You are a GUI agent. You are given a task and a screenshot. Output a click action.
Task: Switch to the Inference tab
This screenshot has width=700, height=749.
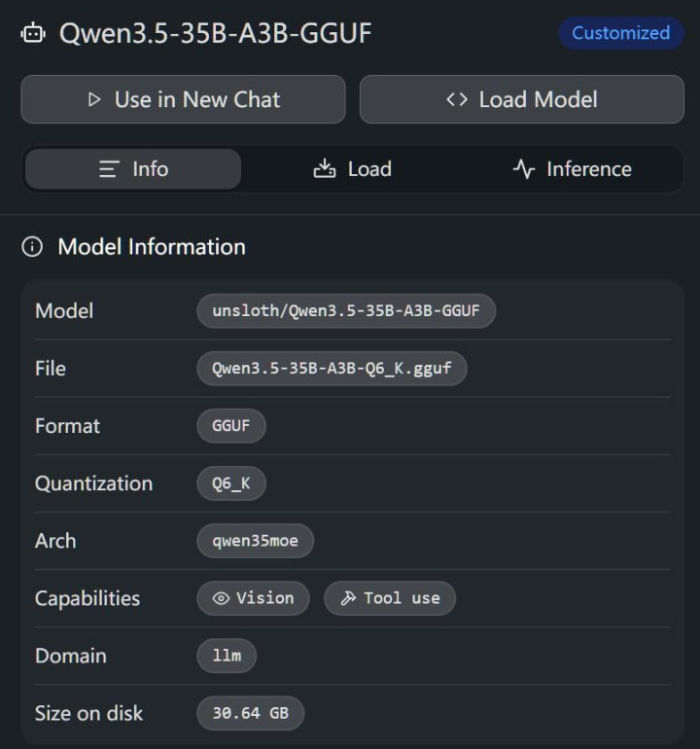coord(572,169)
